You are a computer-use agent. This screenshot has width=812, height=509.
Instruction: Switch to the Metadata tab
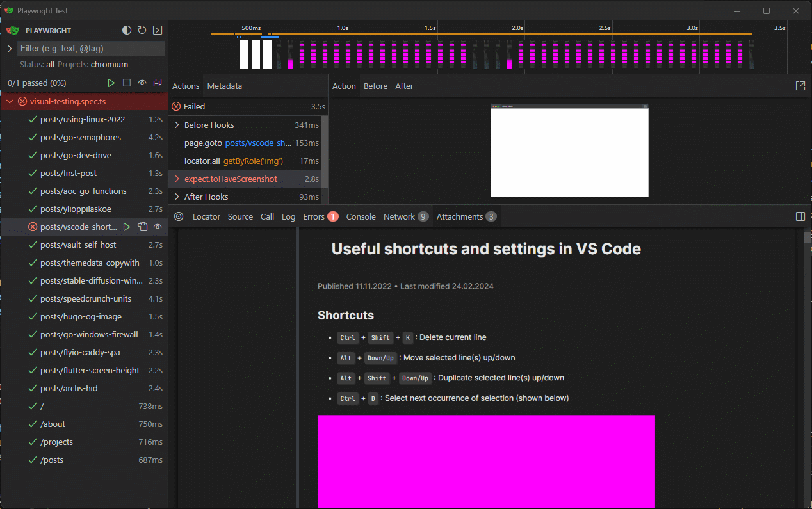point(225,85)
